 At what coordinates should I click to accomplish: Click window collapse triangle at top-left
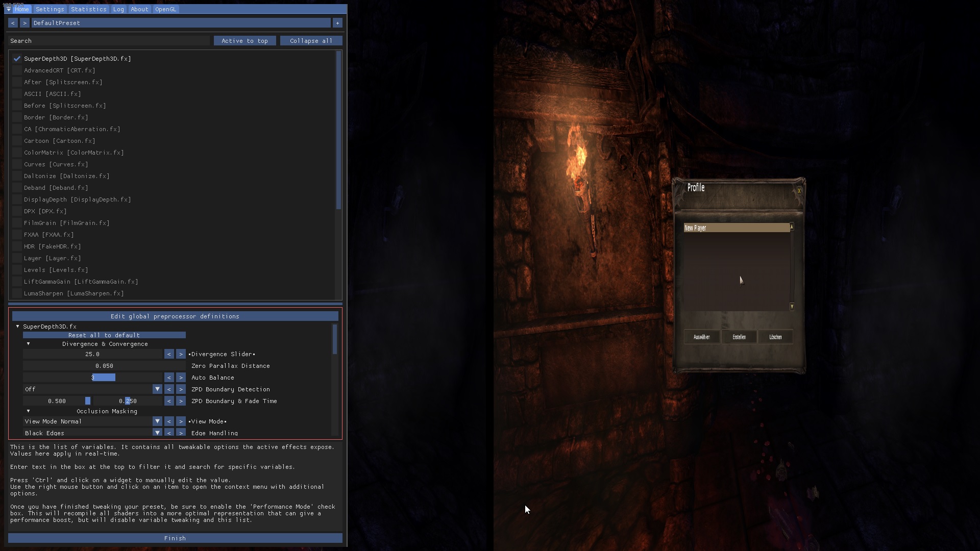pos(9,9)
